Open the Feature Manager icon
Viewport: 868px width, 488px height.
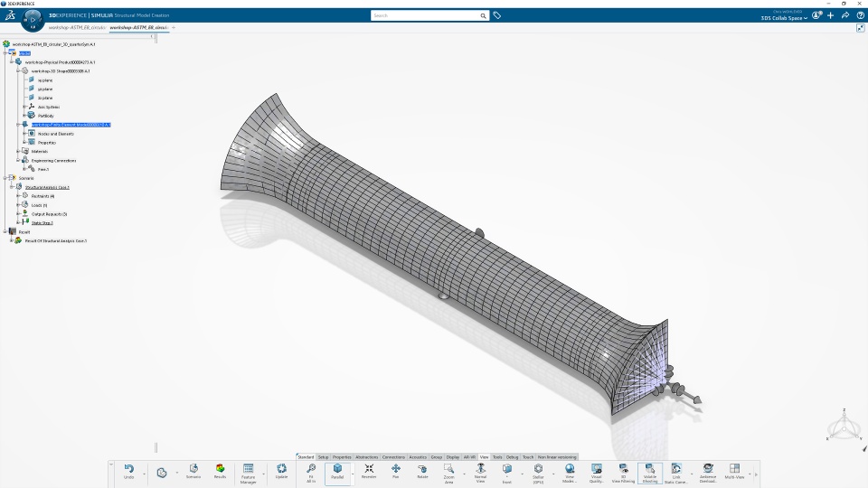(248, 469)
